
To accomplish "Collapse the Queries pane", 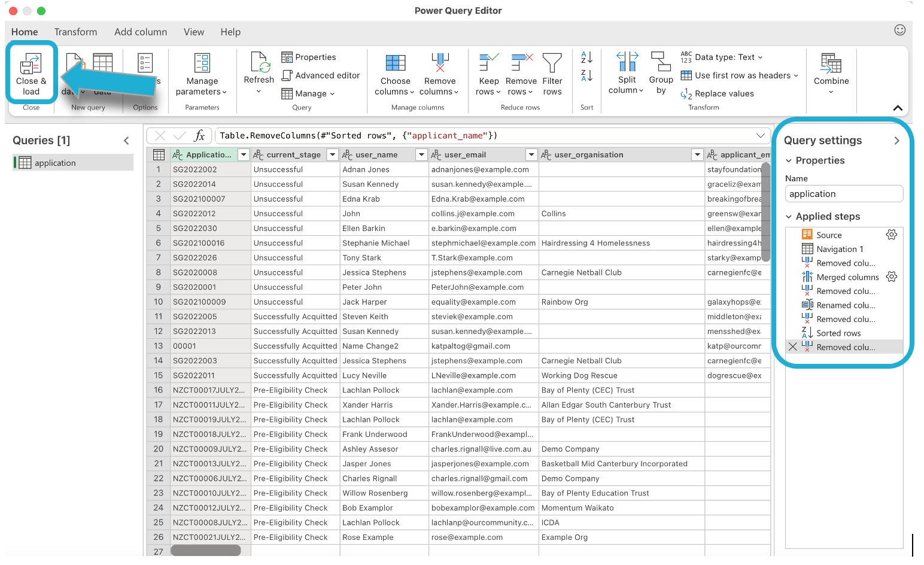I will [126, 141].
